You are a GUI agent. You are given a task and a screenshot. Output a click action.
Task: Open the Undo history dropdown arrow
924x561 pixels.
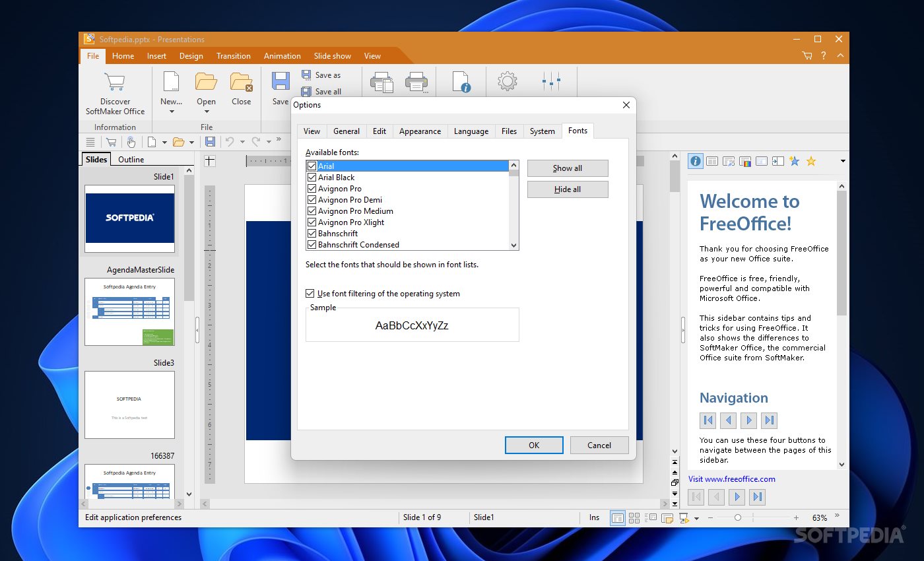pyautogui.click(x=242, y=142)
